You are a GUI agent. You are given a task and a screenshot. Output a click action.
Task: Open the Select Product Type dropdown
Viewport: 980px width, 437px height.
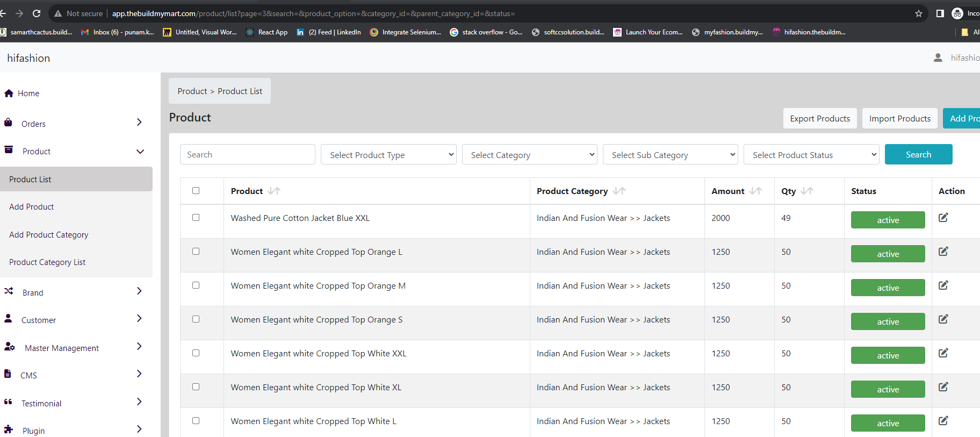(x=388, y=154)
